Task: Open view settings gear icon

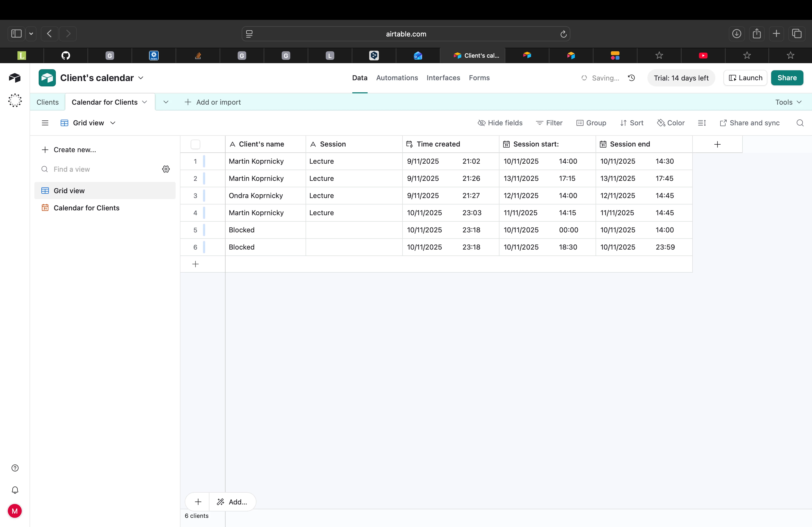Action: pos(166,169)
